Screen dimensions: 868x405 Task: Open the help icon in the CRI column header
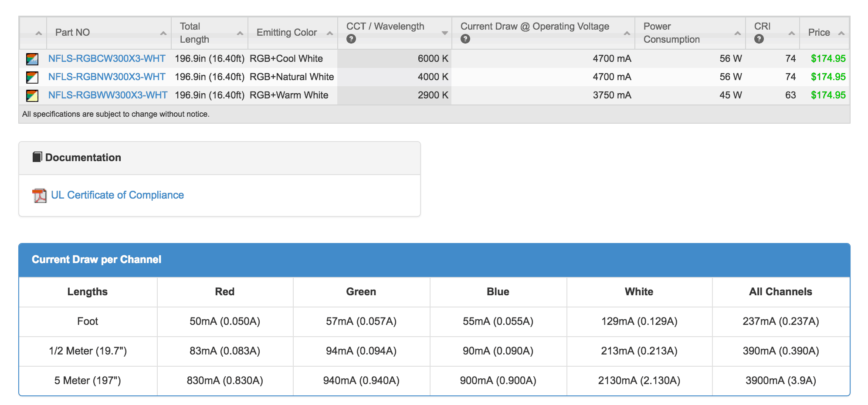point(759,39)
